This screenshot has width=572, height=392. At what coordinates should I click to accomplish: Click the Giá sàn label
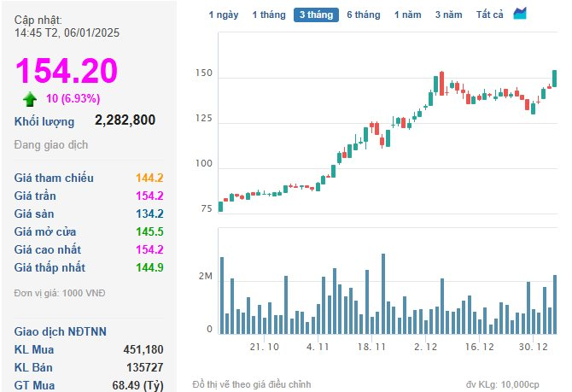[x=34, y=214]
